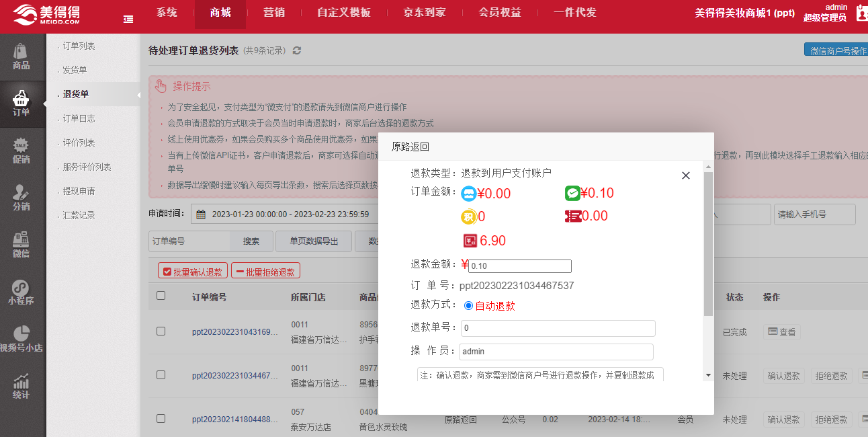Go to 订单日志 in the submenu
Image resolution: width=868 pixels, height=437 pixels.
(79, 118)
